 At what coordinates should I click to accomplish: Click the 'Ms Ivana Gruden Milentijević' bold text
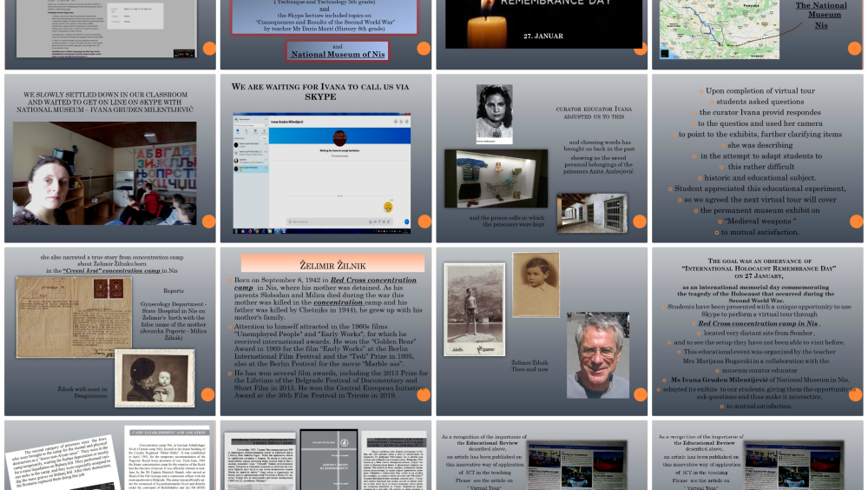[719, 381]
